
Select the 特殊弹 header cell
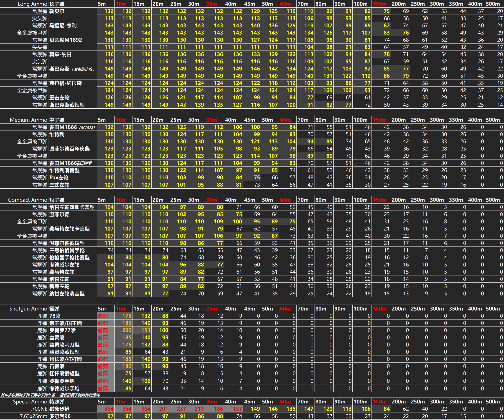73,401
